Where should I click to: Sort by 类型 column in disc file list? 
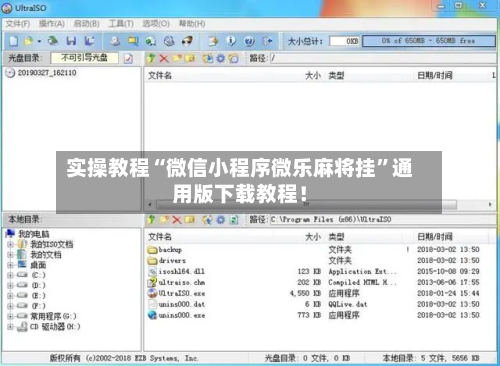336,76
